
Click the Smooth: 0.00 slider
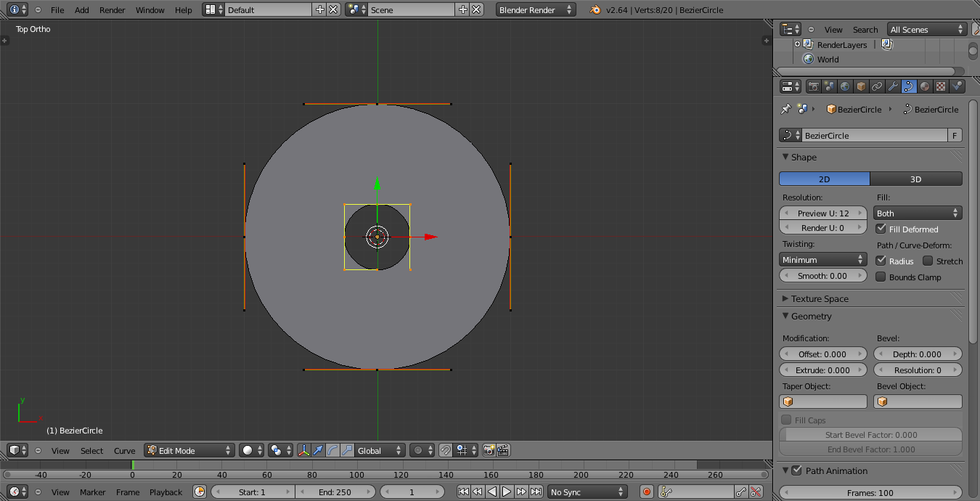click(823, 275)
